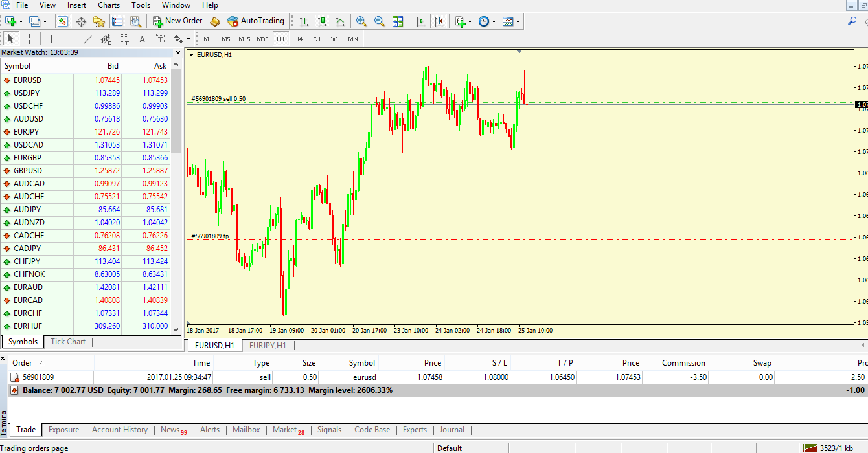
Task: Open the Charts menu
Action: pos(108,5)
